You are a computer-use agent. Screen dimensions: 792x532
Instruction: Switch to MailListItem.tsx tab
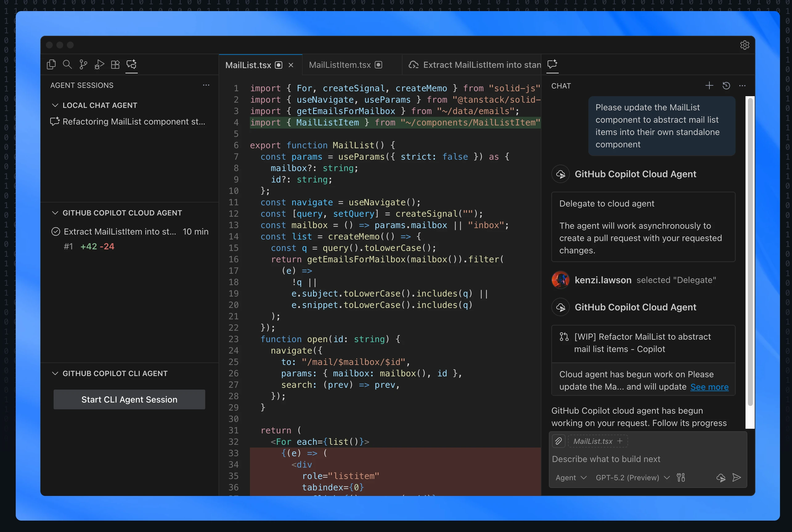pyautogui.click(x=340, y=65)
